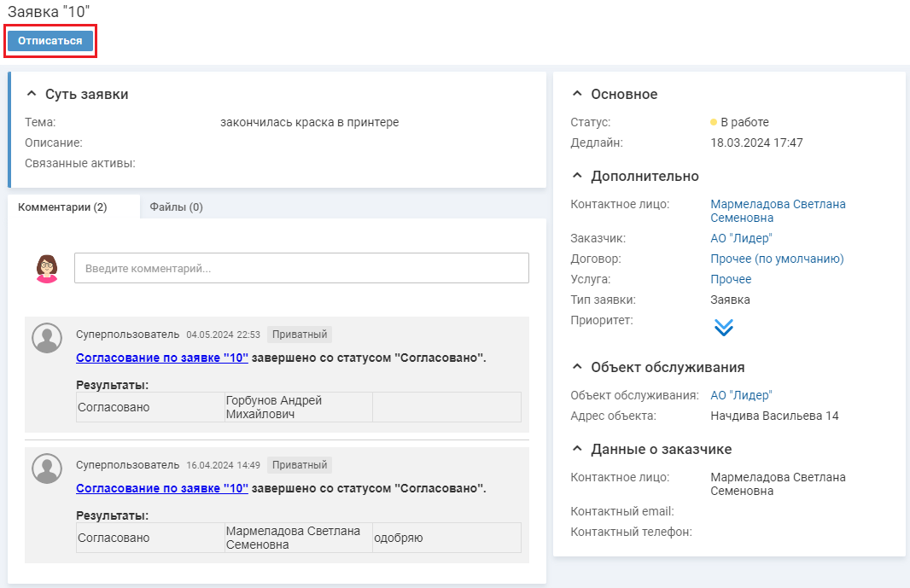Screen dimensions: 910x588
Task: Collapse the Суть заявки section
Action: pos(32,95)
